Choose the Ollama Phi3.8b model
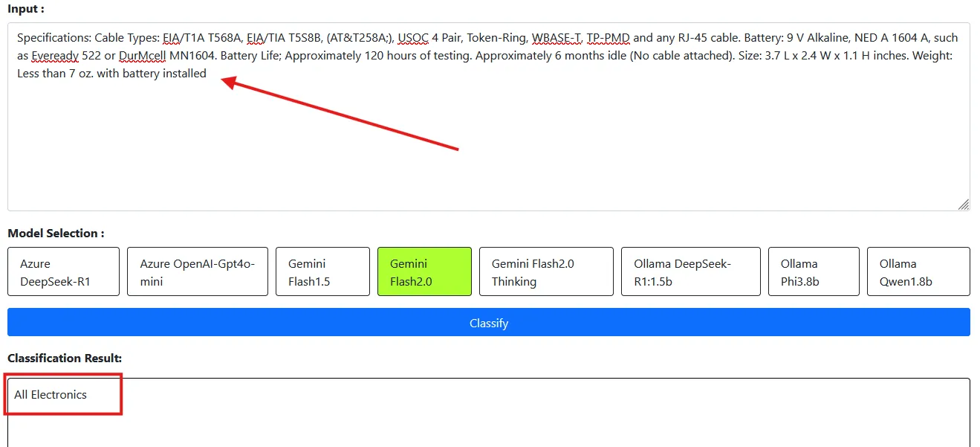Screen dimensions: 980x447 [813, 272]
